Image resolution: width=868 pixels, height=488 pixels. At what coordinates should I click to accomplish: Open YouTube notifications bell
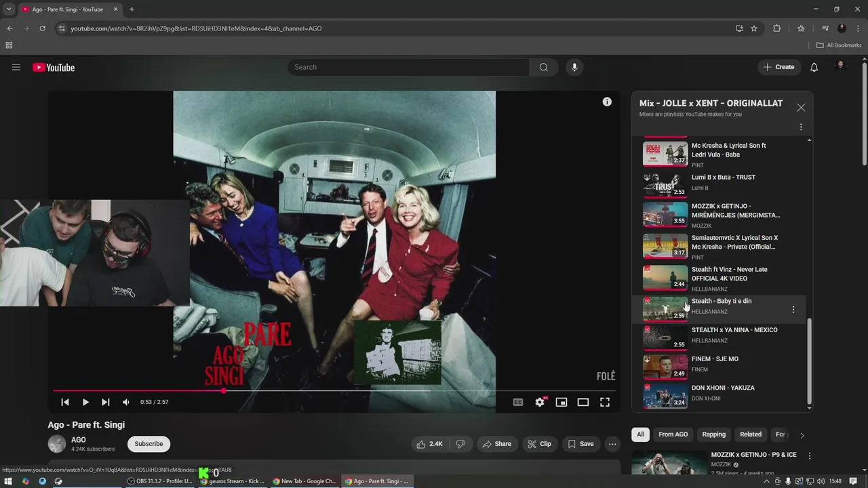point(814,67)
